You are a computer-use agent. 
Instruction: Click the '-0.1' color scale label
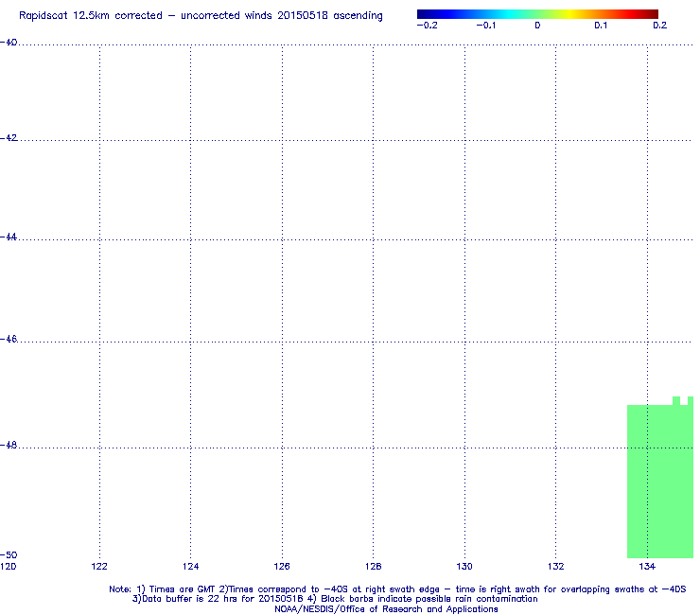point(486,26)
